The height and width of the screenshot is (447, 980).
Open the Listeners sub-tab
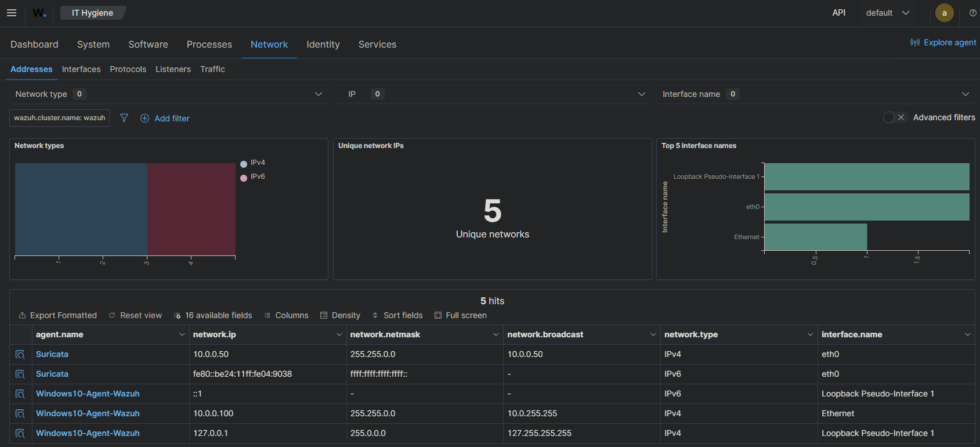173,69
